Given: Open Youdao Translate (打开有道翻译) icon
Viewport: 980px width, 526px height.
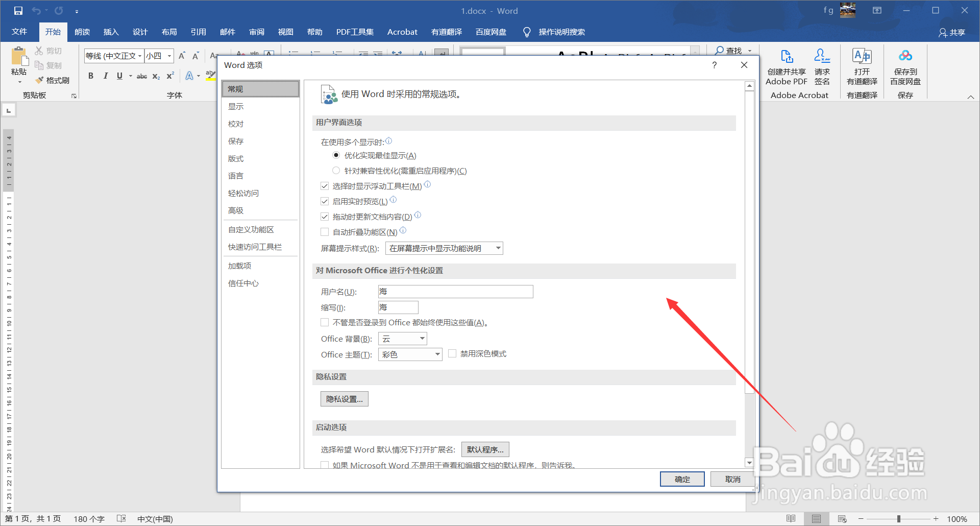Looking at the screenshot, I should point(862,56).
